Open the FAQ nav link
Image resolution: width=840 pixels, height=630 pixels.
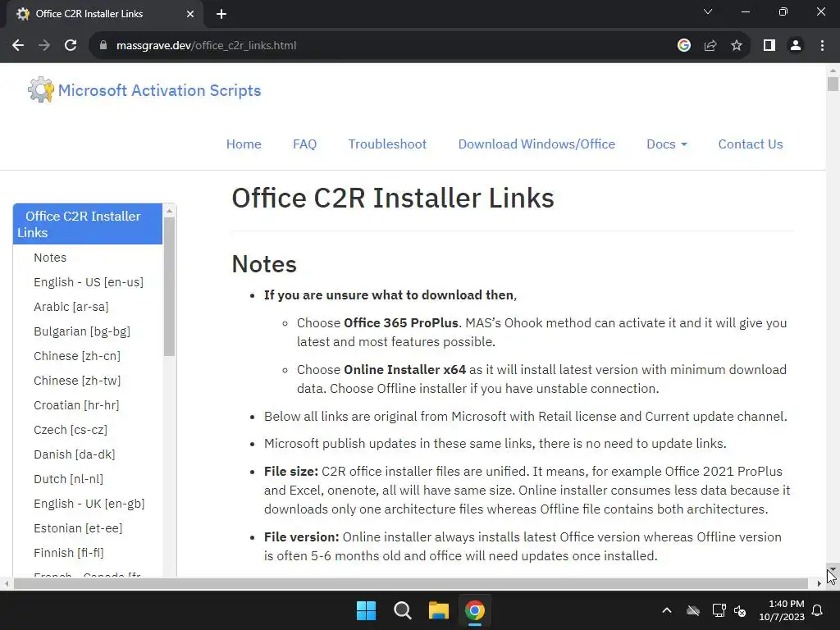305,144
